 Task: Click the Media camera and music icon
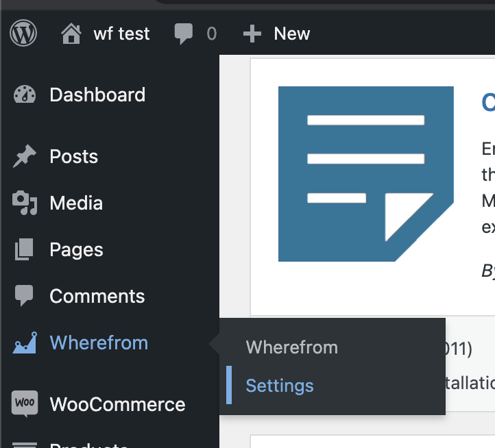click(x=25, y=203)
